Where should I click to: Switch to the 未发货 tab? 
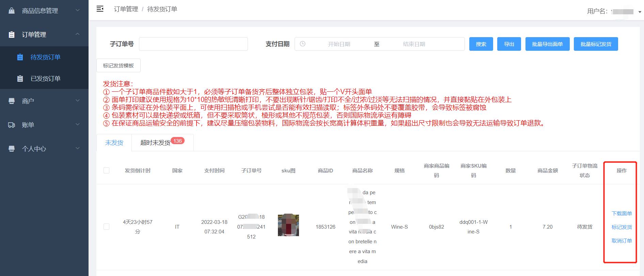114,142
